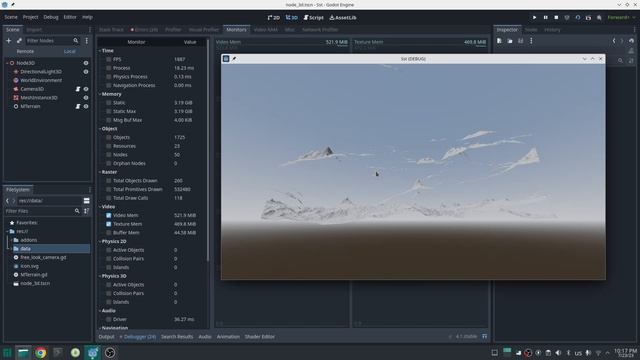640x360 pixels.
Task: Click the Filter Nodes search magnifier icon
Action: pyautogui.click(x=76, y=41)
